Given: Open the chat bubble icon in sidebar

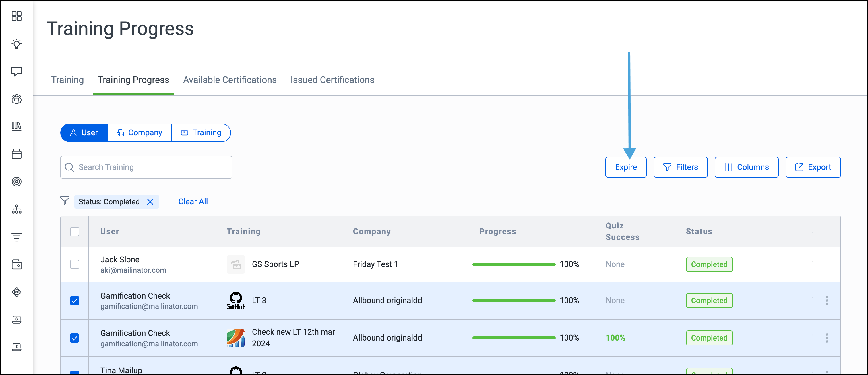Looking at the screenshot, I should tap(17, 72).
